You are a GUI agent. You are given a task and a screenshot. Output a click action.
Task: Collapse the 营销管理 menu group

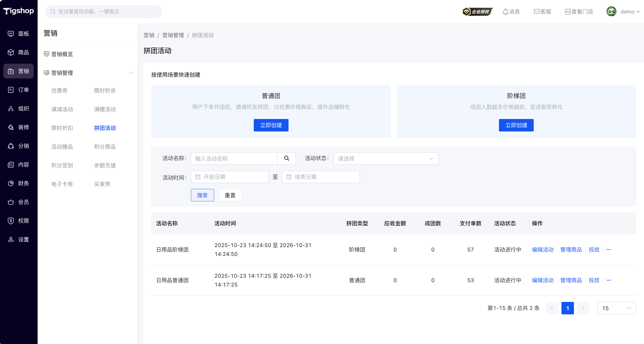(x=131, y=73)
